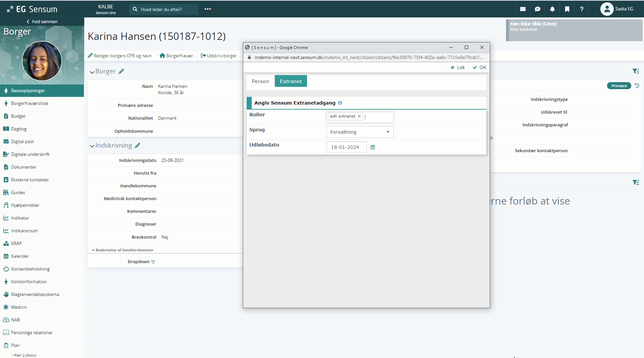Select the Extranet tab
The image size is (644, 358).
tap(291, 81)
